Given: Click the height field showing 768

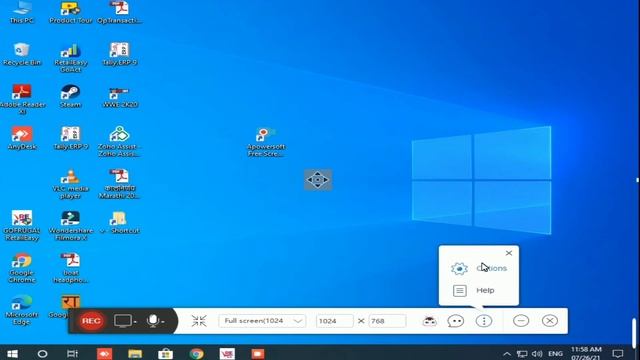Looking at the screenshot, I should [x=387, y=321].
